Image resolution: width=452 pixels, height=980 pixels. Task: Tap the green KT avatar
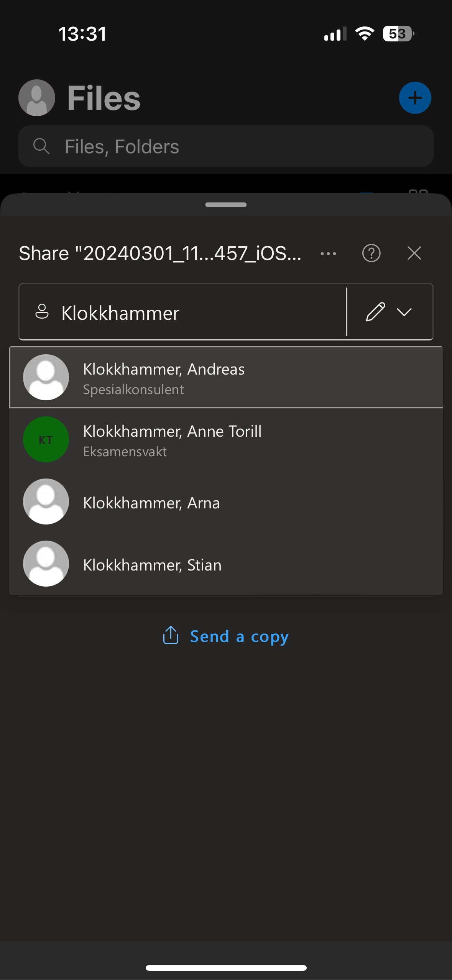click(46, 439)
